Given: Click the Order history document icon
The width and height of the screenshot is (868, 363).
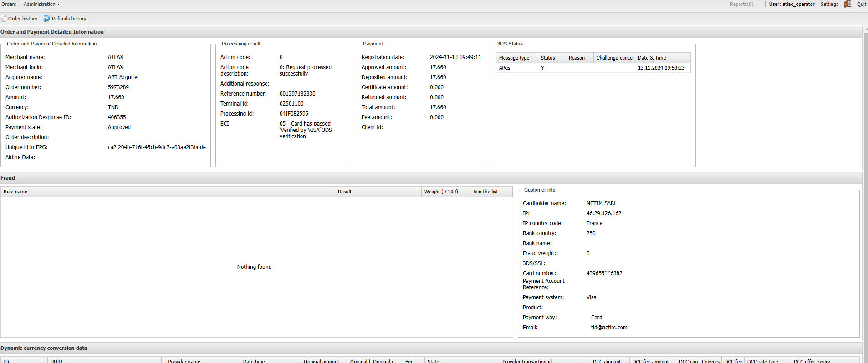Looking at the screenshot, I should [3, 19].
